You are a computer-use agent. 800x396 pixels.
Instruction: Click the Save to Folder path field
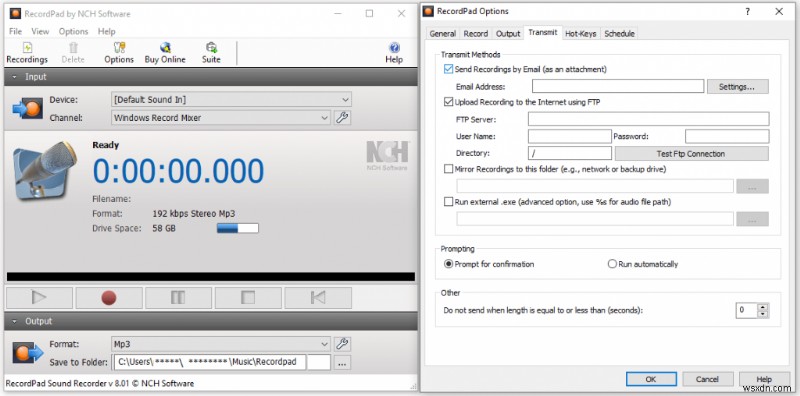[x=222, y=362]
